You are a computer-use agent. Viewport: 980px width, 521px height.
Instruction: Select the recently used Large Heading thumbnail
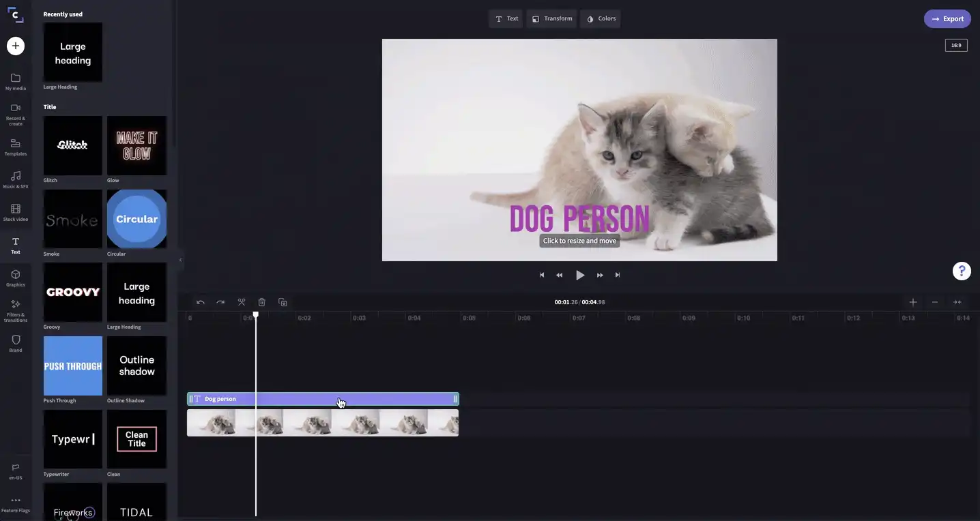click(x=73, y=53)
